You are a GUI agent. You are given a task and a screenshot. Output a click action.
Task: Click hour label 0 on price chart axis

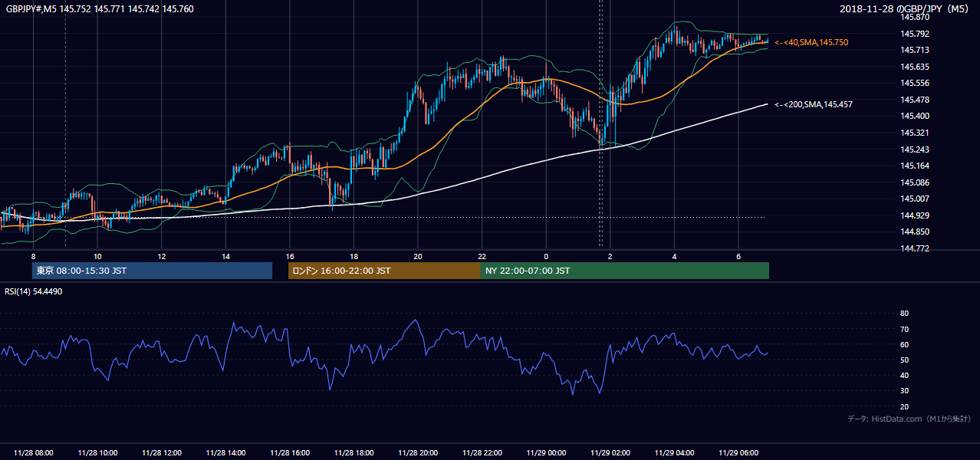pyautogui.click(x=546, y=256)
